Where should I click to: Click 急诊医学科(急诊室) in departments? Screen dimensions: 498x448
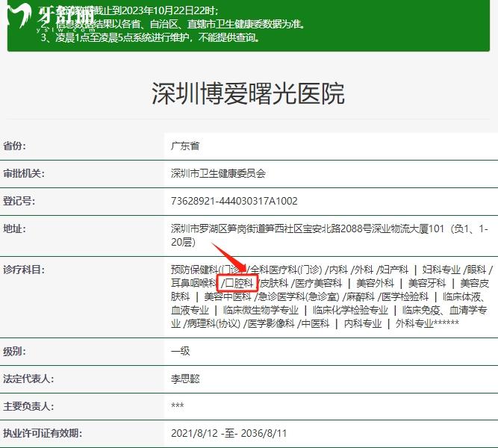click(299, 296)
